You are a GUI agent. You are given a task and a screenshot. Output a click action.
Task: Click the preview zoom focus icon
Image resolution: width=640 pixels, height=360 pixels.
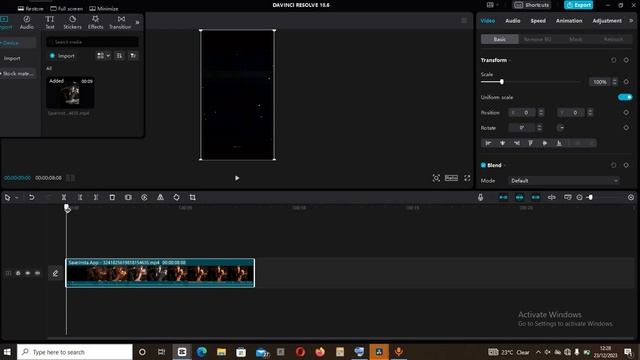(436, 178)
